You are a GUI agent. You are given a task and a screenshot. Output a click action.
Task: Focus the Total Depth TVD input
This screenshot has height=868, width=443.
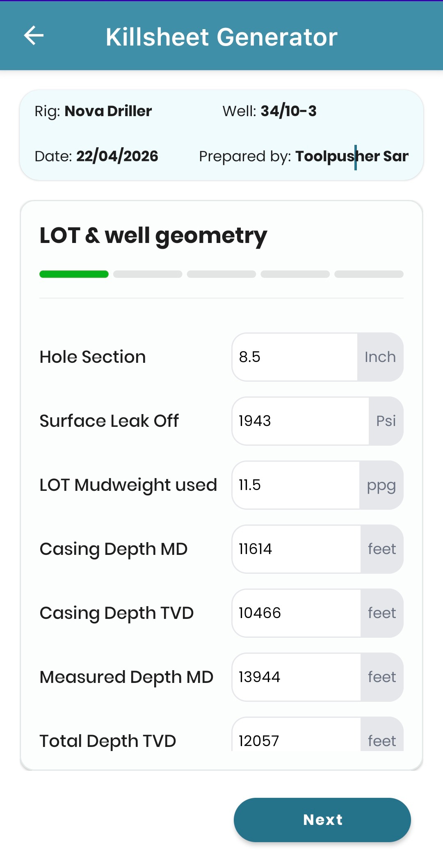pyautogui.click(x=296, y=735)
